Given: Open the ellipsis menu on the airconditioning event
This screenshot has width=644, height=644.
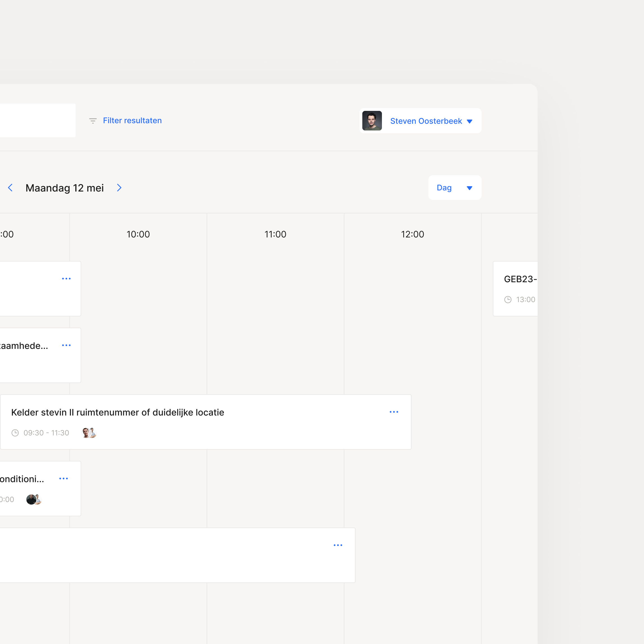Looking at the screenshot, I should [x=63, y=478].
